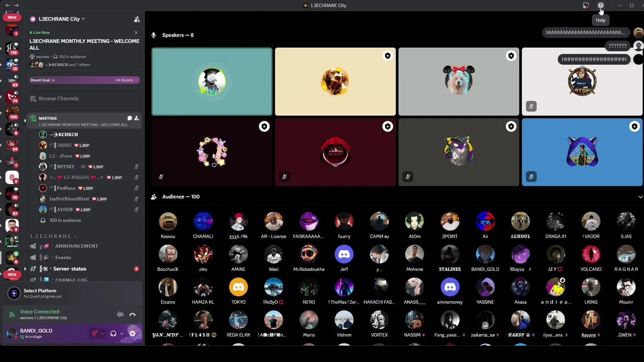Screen dimensions: 644x362
Task: Toggle noise suppression waveform icon
Action: (x=120, y=314)
